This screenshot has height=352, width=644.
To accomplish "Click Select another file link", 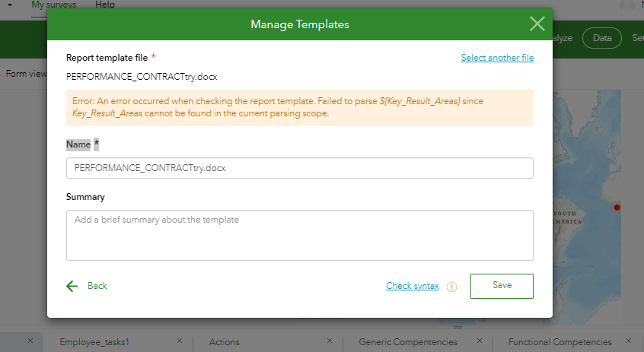I will coord(497,58).
